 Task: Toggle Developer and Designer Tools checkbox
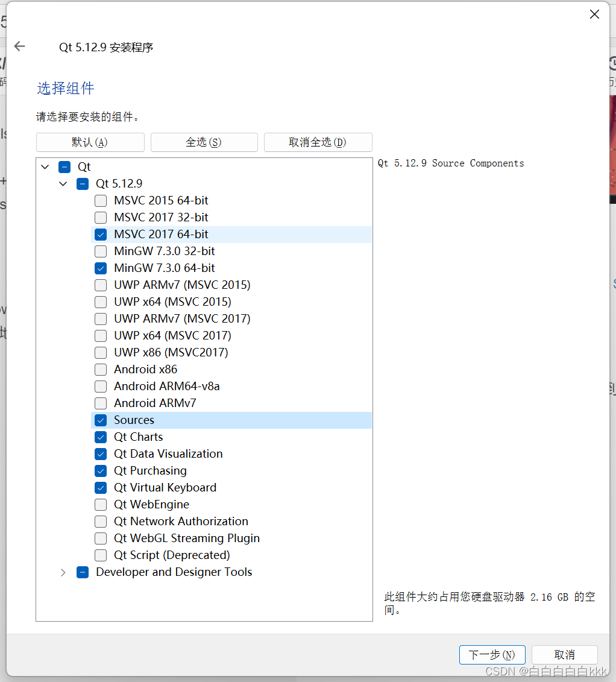coord(83,572)
